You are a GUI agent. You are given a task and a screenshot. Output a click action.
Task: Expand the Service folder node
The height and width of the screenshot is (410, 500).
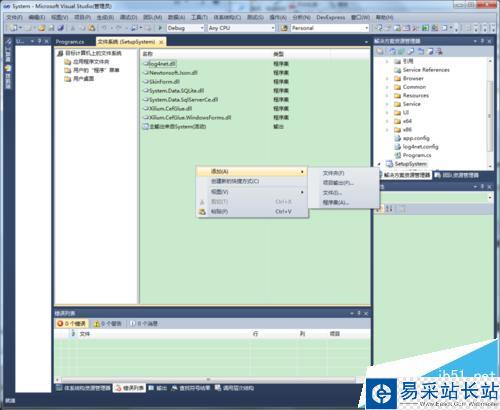point(387,104)
